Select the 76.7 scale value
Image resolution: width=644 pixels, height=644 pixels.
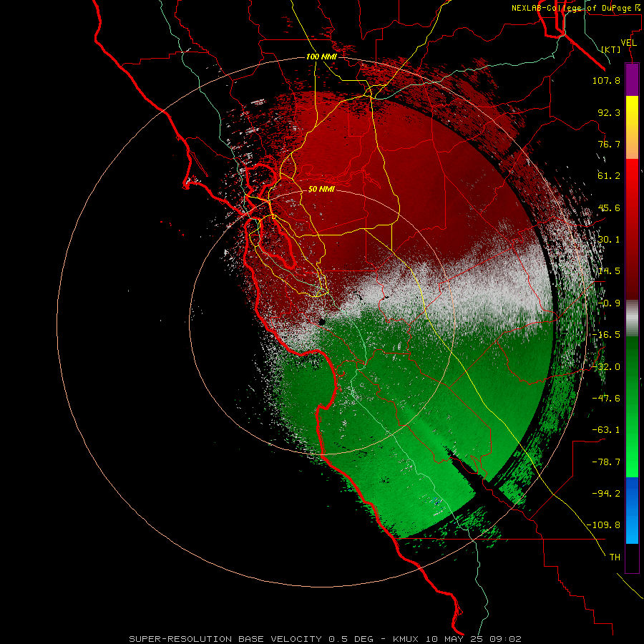click(609, 144)
